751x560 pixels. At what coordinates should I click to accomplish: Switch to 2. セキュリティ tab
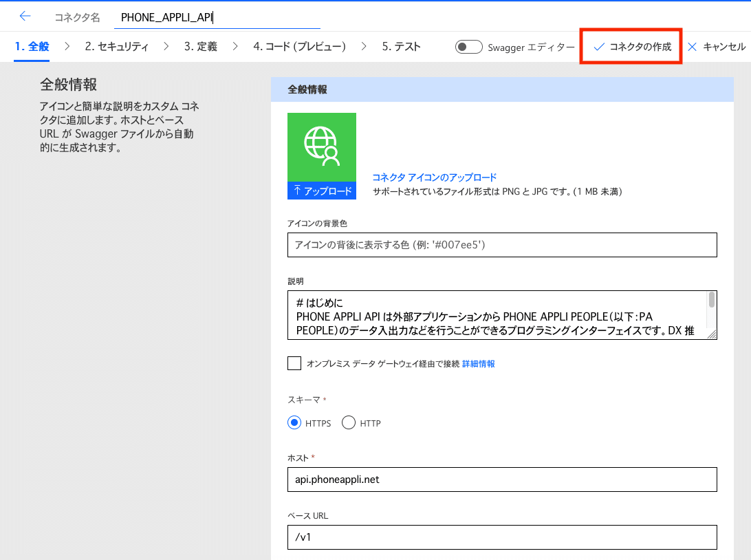tap(116, 47)
